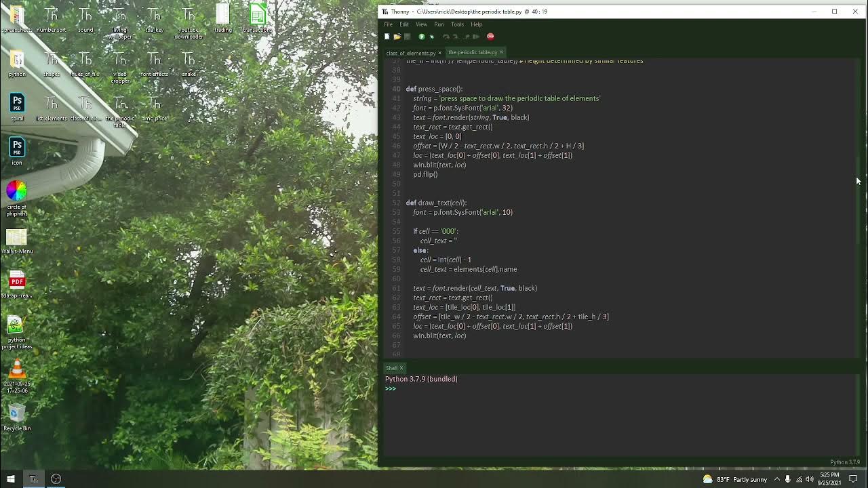Click the Open file folder icon in Thonny
The width and height of the screenshot is (868, 488).
tap(397, 37)
